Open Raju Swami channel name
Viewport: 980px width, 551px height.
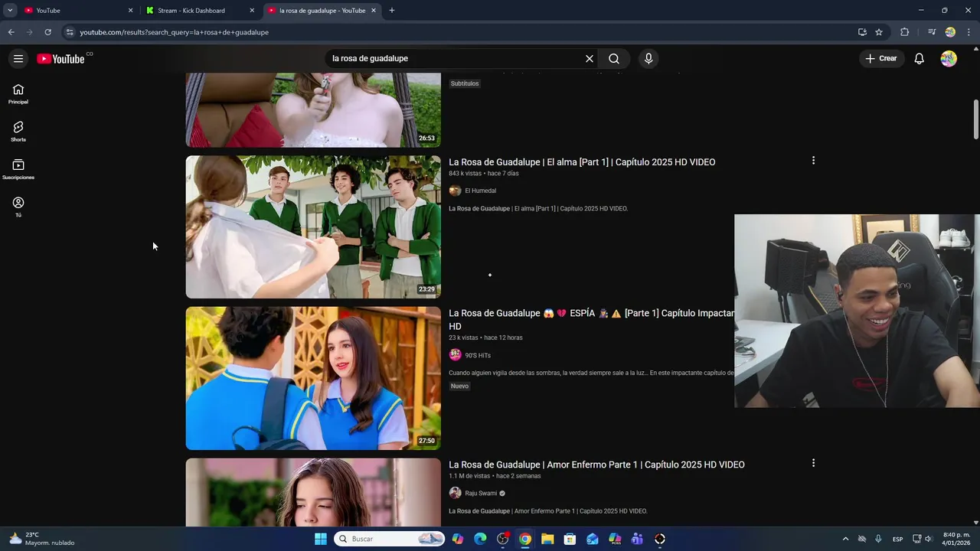[x=481, y=494]
